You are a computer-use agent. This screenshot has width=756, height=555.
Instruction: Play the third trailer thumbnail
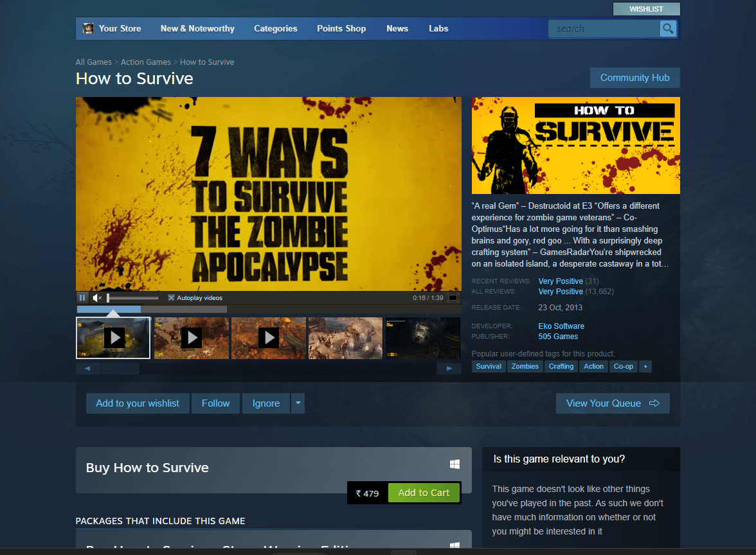269,338
